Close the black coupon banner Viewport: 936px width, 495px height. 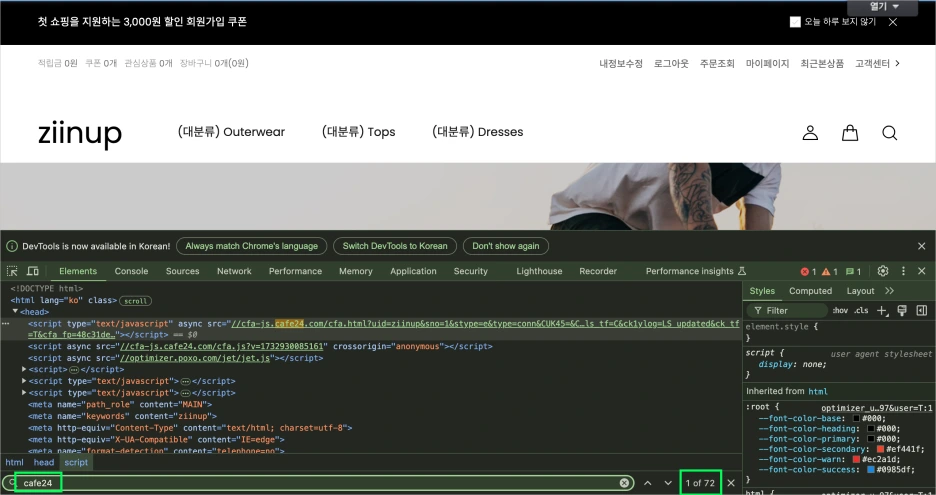point(893,22)
